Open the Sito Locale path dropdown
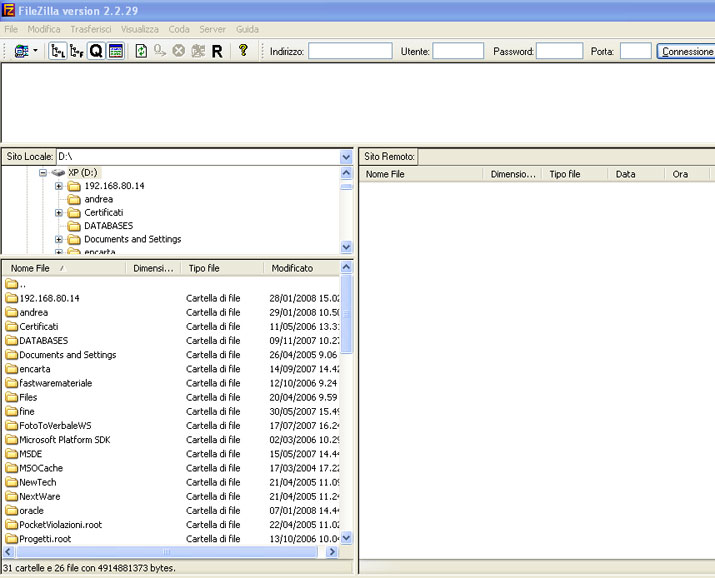The width and height of the screenshot is (715, 578). pos(346,157)
